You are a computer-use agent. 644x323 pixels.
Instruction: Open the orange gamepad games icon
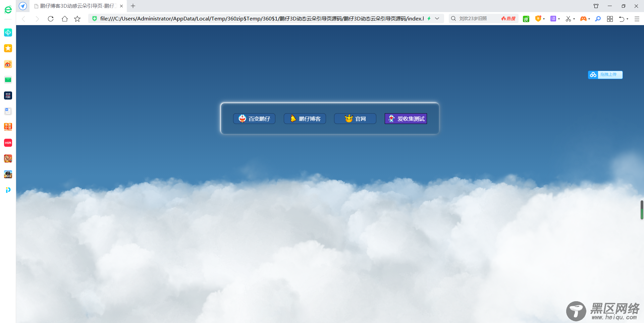(583, 19)
